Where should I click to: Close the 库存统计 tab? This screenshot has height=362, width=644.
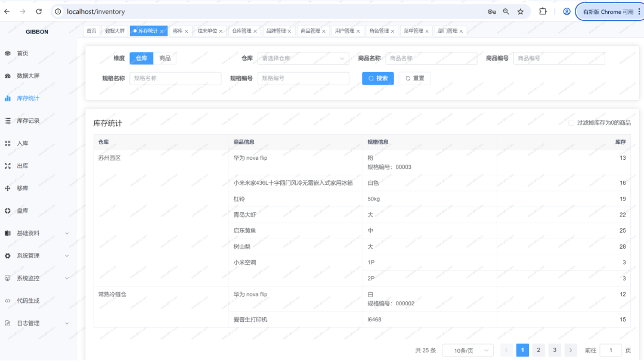(x=162, y=31)
